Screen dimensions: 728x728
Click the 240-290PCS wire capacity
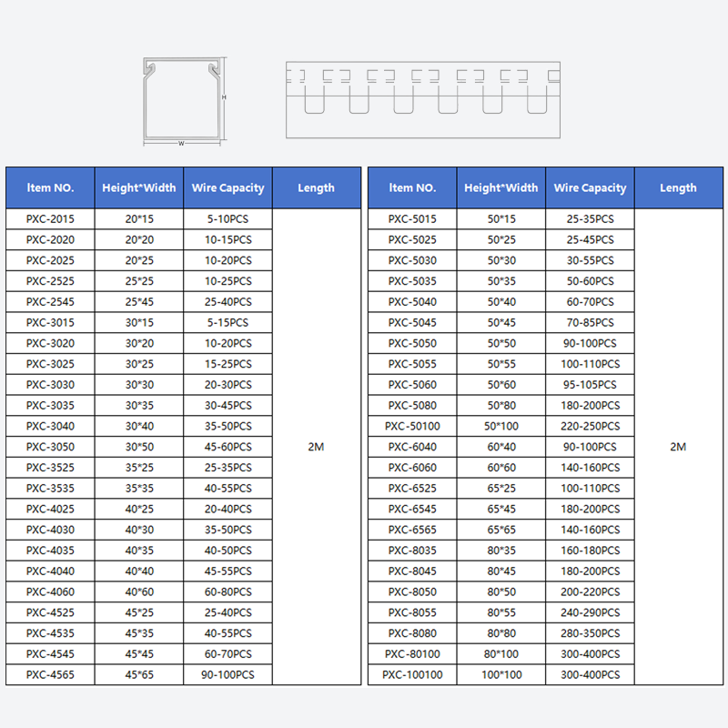click(591, 612)
